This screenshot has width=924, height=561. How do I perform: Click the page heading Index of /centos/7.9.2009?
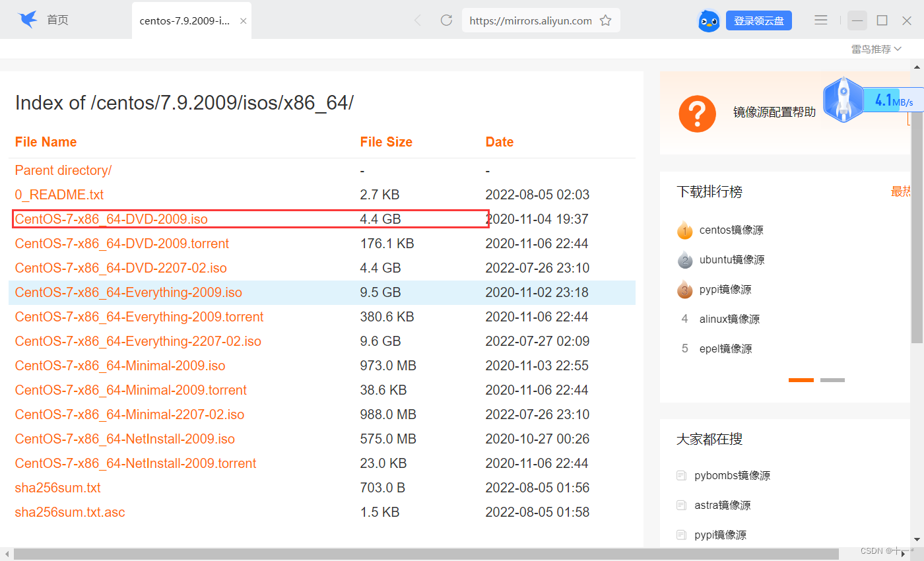[184, 103]
